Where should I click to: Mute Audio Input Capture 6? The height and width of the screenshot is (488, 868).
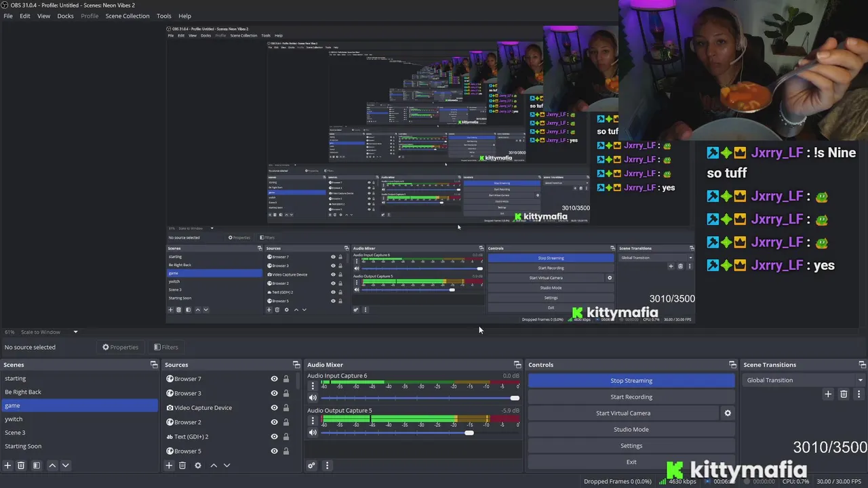(x=313, y=398)
